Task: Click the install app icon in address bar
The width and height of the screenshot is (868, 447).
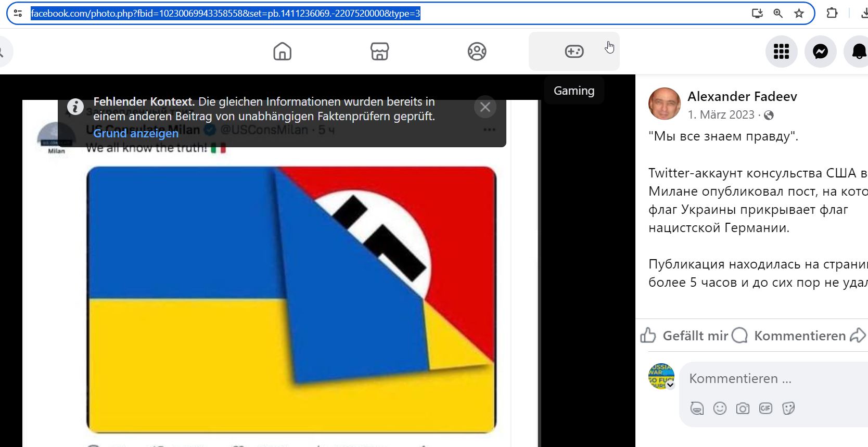Action: [x=757, y=14]
